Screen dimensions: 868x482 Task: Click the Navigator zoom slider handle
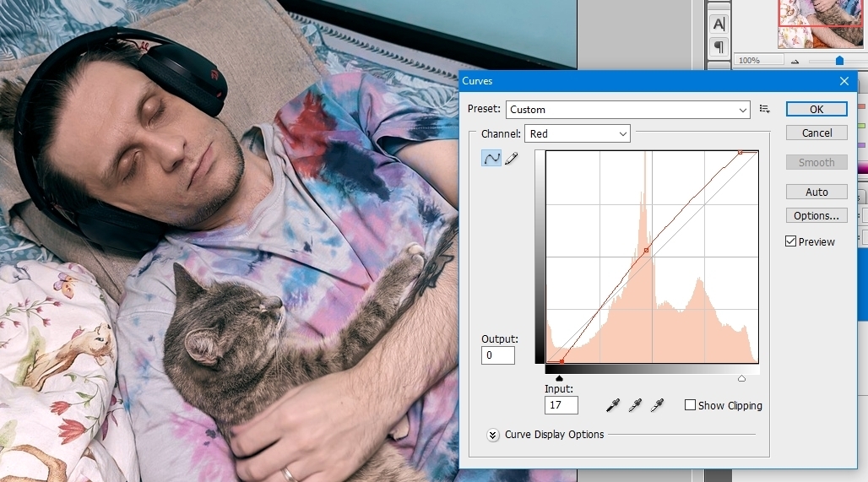point(839,60)
